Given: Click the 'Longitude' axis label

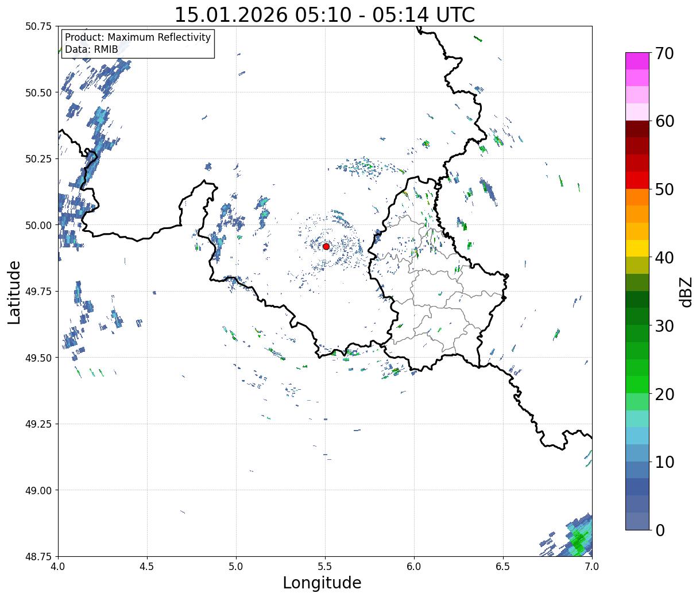Looking at the screenshot, I should [322, 583].
